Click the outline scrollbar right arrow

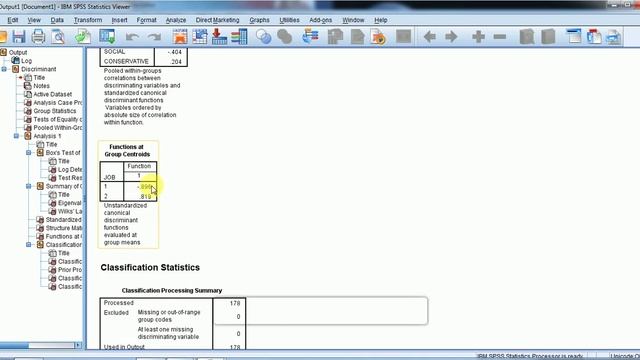click(x=78, y=346)
